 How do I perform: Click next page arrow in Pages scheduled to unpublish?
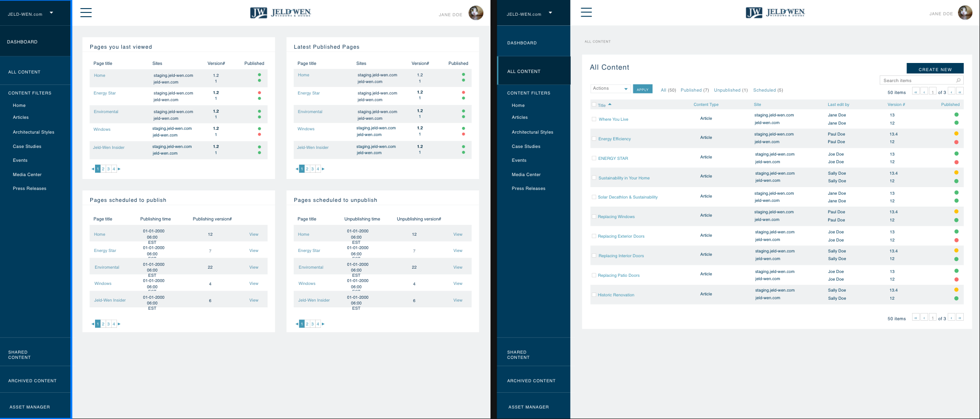323,324
